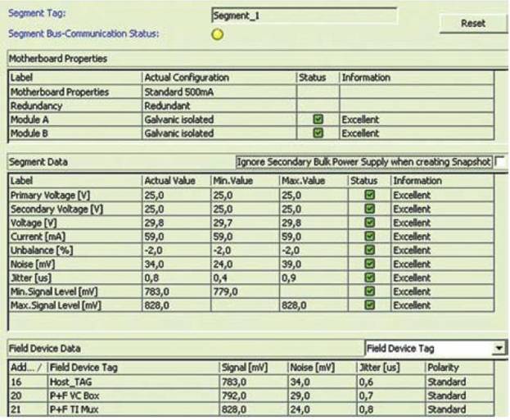Click Primary Voltage status check icon
The image size is (510, 420).
click(x=369, y=195)
